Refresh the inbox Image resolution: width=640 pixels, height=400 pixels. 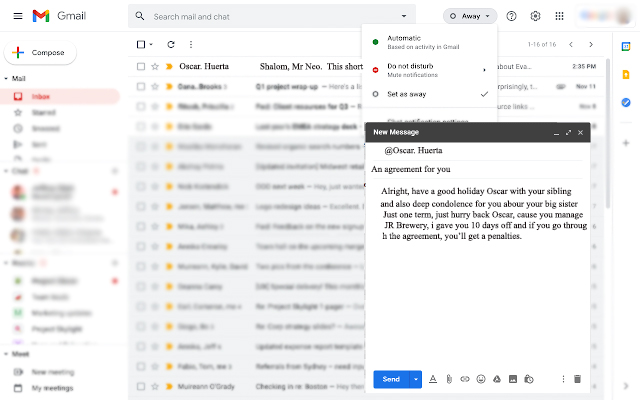(x=171, y=44)
